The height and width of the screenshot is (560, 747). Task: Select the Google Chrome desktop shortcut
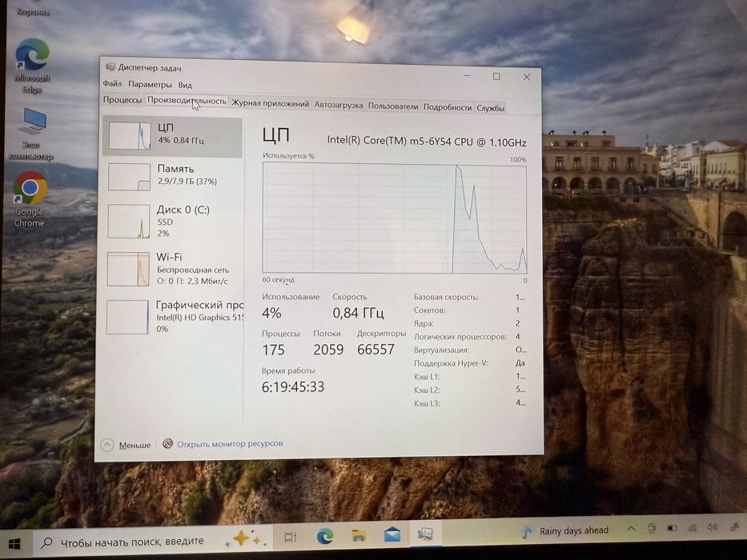point(30,199)
